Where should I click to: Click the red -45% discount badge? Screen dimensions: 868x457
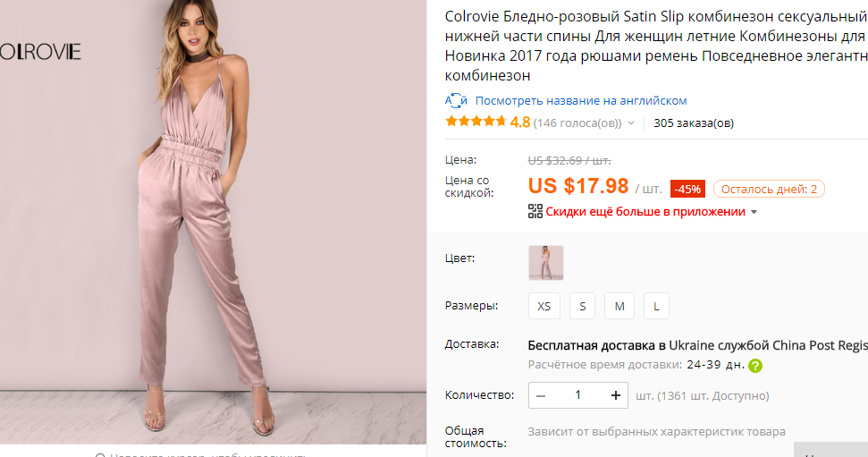pos(687,189)
